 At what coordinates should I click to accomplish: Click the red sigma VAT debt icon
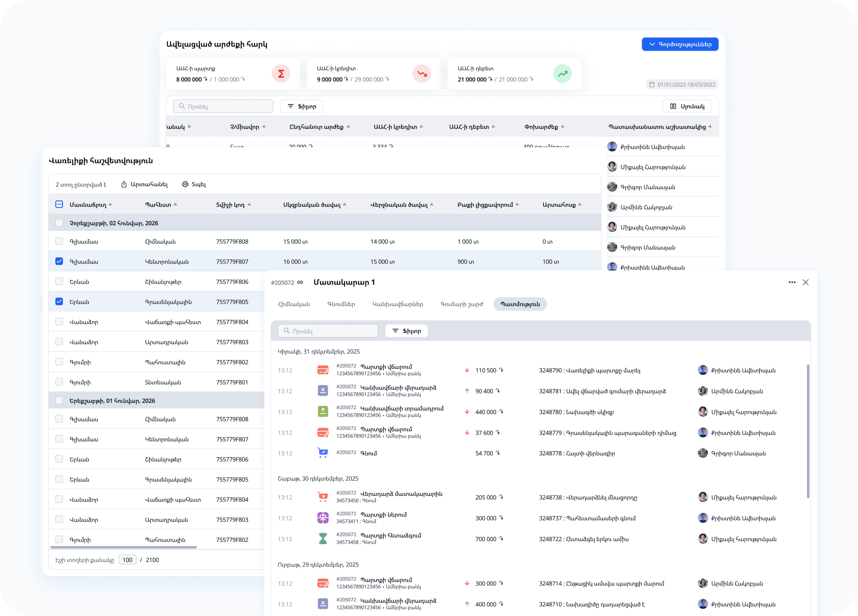point(281,74)
